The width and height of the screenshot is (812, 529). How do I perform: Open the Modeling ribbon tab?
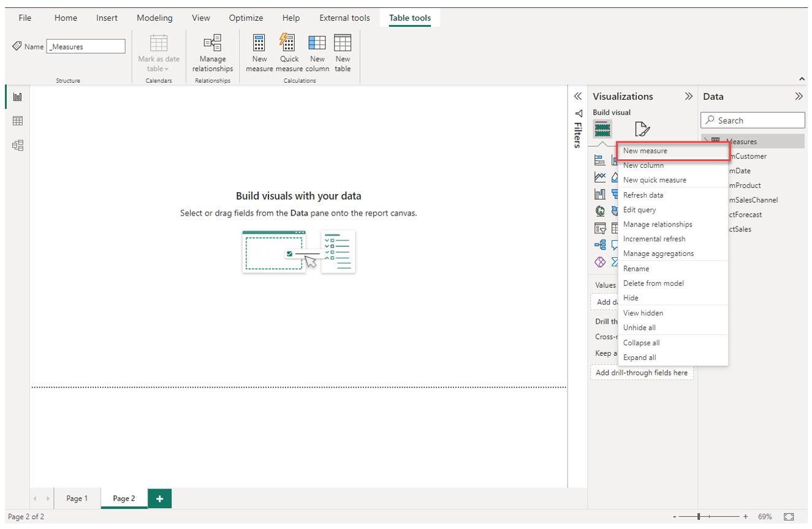point(154,18)
